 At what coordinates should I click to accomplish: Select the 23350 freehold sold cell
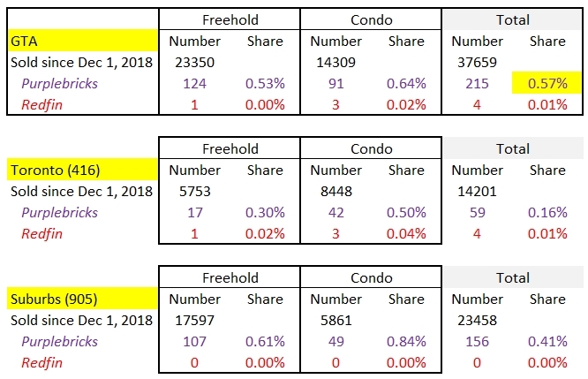188,63
